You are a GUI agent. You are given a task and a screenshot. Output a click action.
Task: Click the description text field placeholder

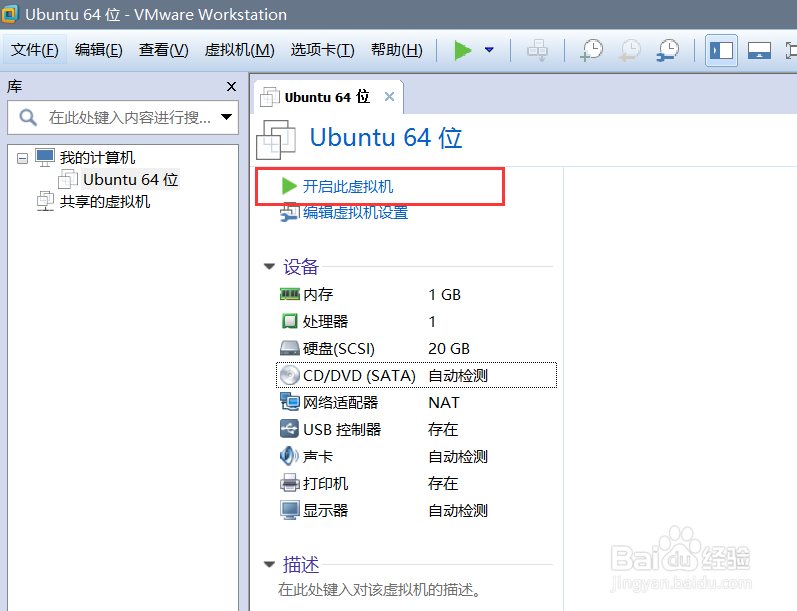(x=380, y=590)
